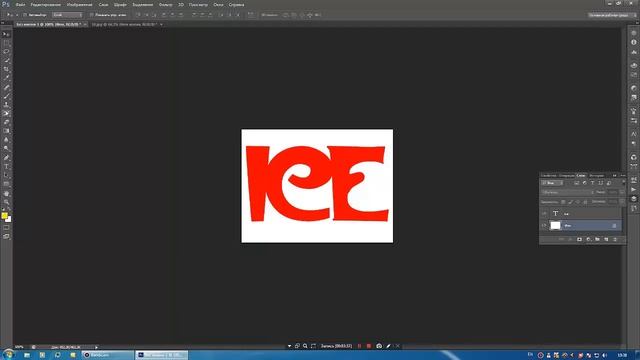Pause recording in recorder bar
Viewport: 640px width, 360px height.
point(359,346)
